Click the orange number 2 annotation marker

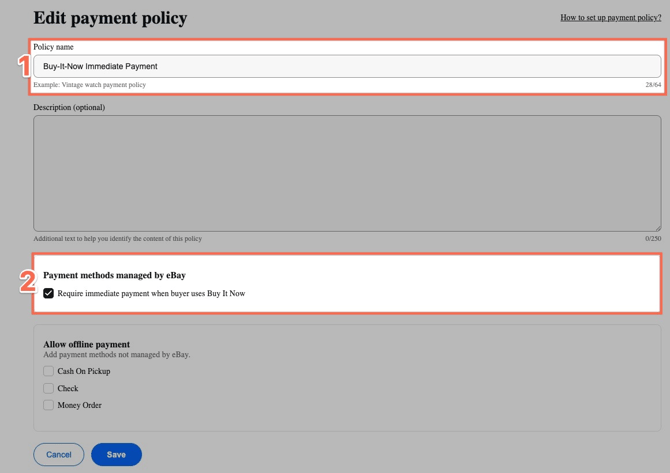coord(28,282)
